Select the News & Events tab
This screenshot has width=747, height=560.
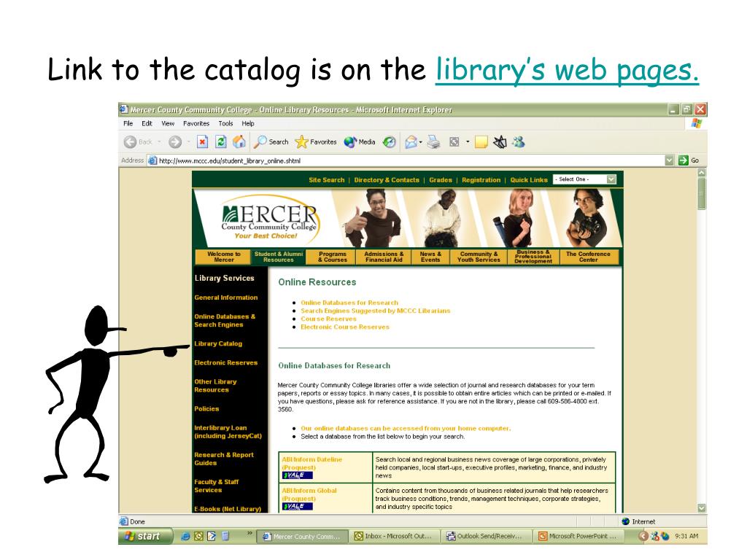coord(430,257)
